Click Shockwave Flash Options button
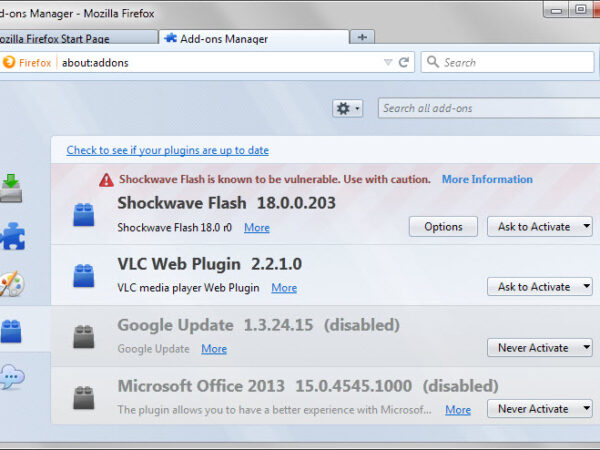 coord(443,227)
